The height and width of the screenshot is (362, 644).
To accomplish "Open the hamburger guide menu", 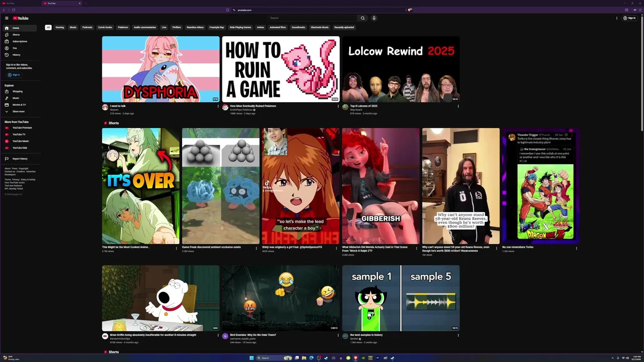I will [7, 18].
